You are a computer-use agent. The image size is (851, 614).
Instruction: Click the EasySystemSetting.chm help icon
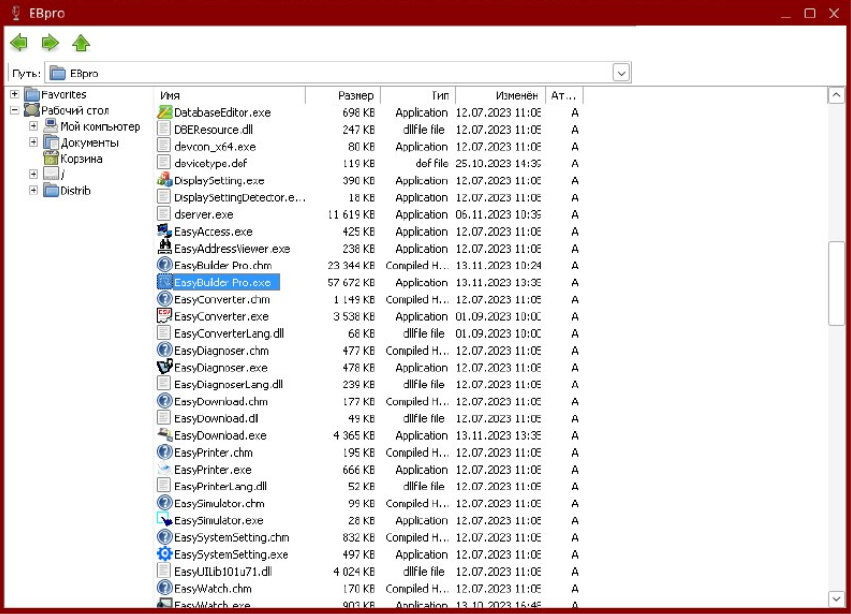click(164, 537)
